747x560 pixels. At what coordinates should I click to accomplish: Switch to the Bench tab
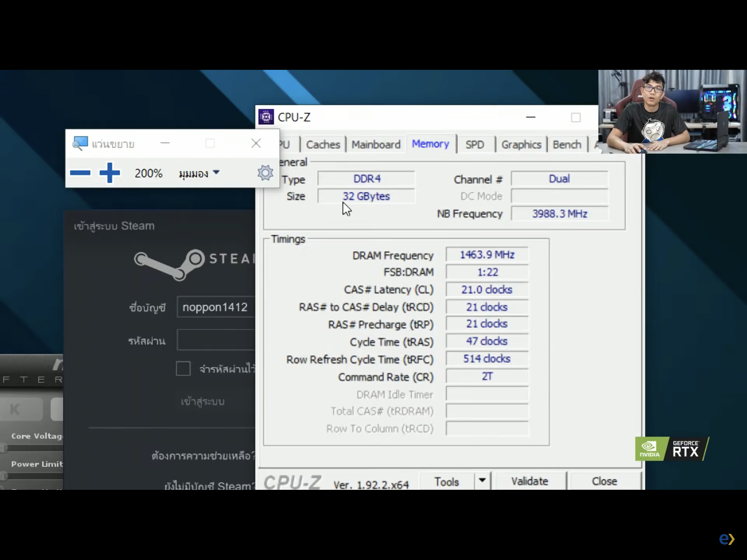tap(567, 144)
